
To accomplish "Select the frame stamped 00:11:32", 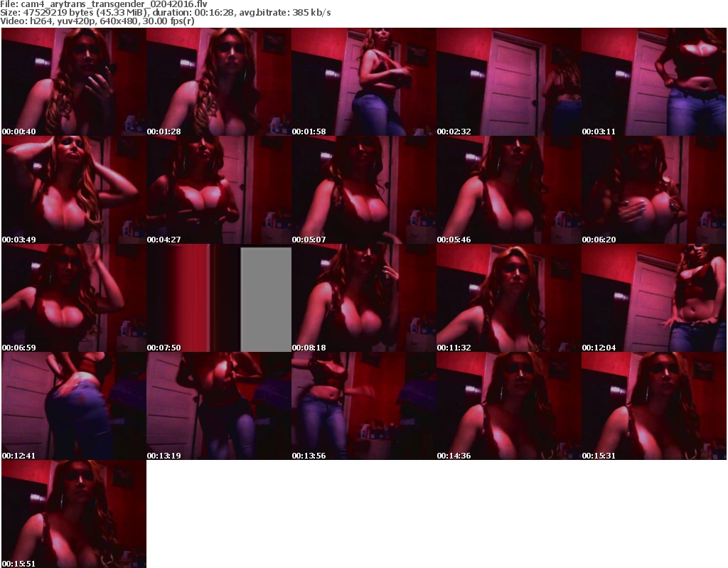I will click(x=509, y=298).
